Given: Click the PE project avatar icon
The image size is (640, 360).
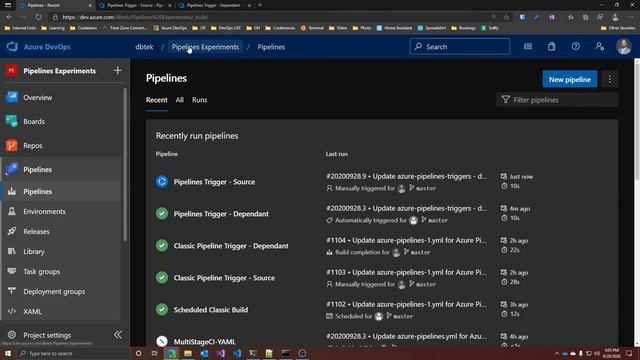Looking at the screenshot, I should (x=11, y=71).
